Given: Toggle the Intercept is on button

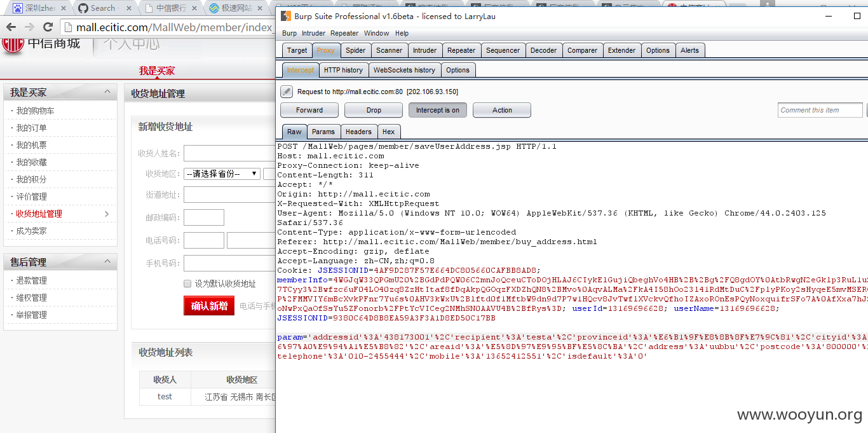Looking at the screenshot, I should point(438,110).
